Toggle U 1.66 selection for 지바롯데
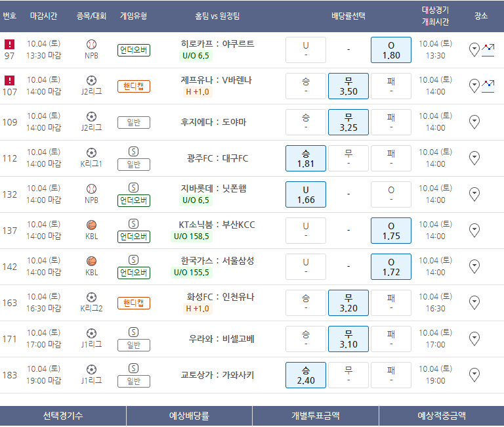Viewport: 504px width, 427px height. (x=306, y=194)
